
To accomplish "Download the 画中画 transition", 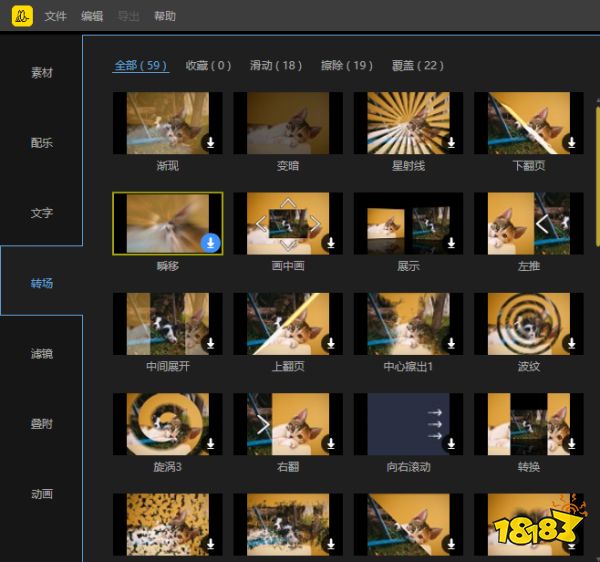I will 330,243.
